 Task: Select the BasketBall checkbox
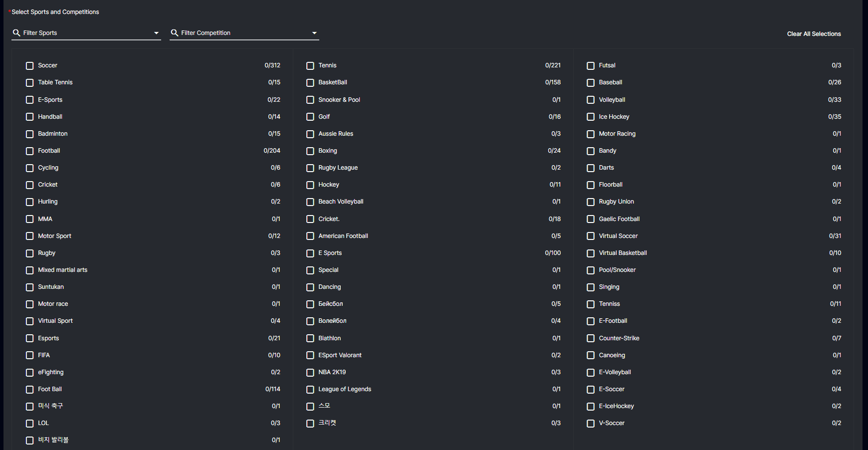[310, 83]
